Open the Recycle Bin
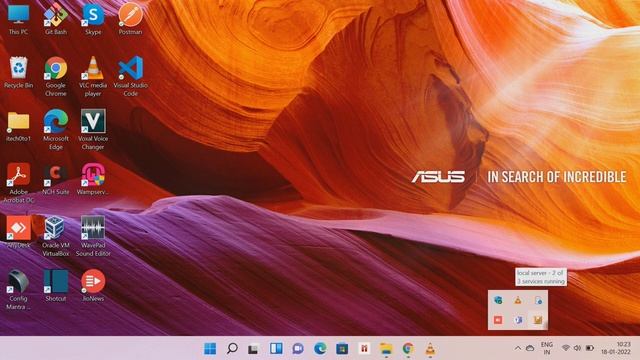The width and height of the screenshot is (640, 360). 18,73
